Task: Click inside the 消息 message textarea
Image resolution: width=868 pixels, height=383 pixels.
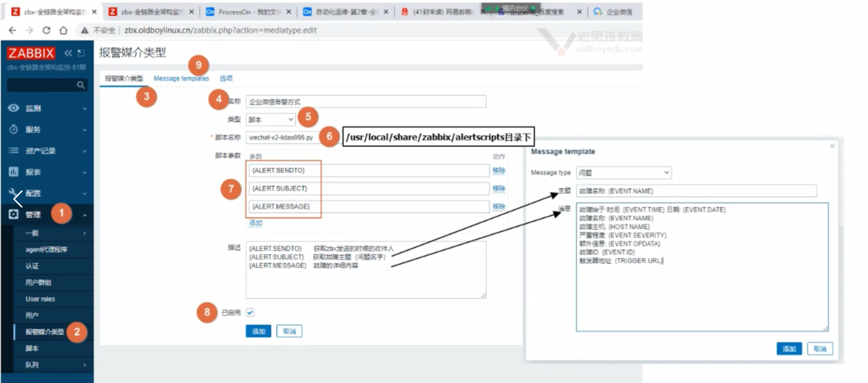Action: tap(702, 267)
